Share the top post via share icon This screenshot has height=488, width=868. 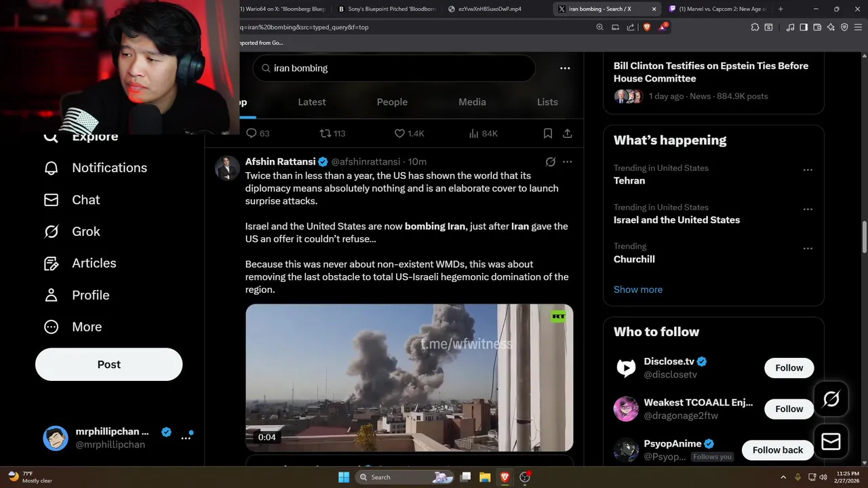pos(567,134)
